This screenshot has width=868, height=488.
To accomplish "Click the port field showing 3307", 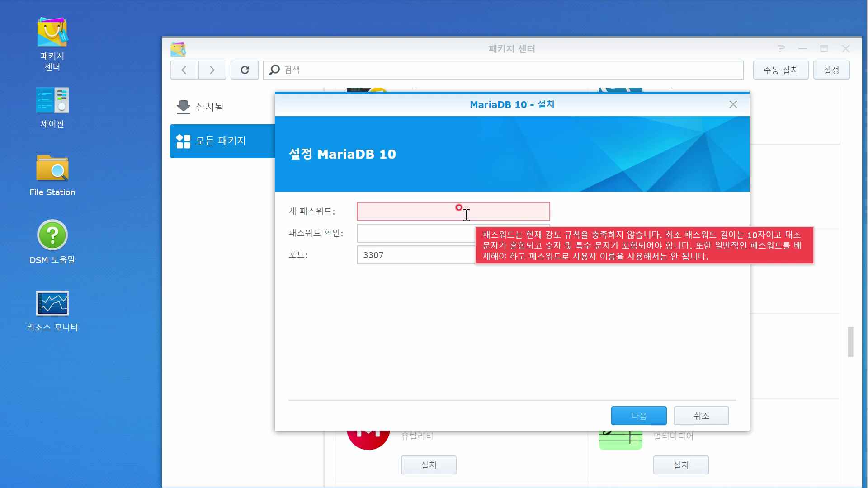I will click(x=415, y=255).
